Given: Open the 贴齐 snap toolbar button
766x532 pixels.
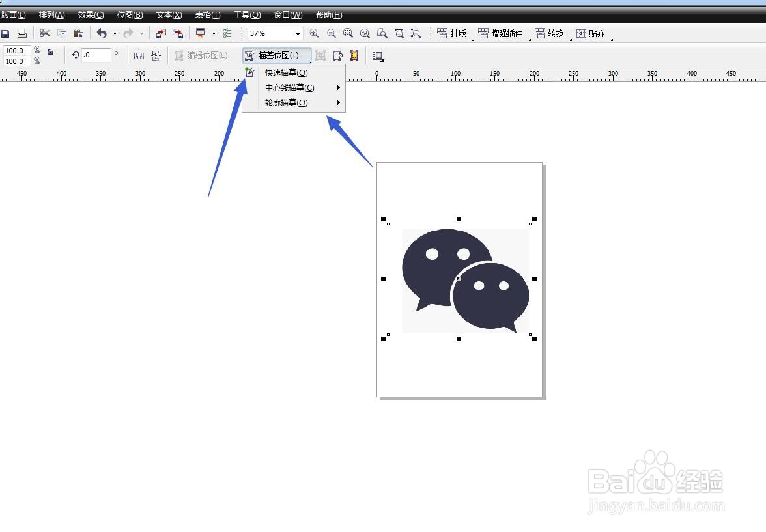Looking at the screenshot, I should [x=590, y=33].
